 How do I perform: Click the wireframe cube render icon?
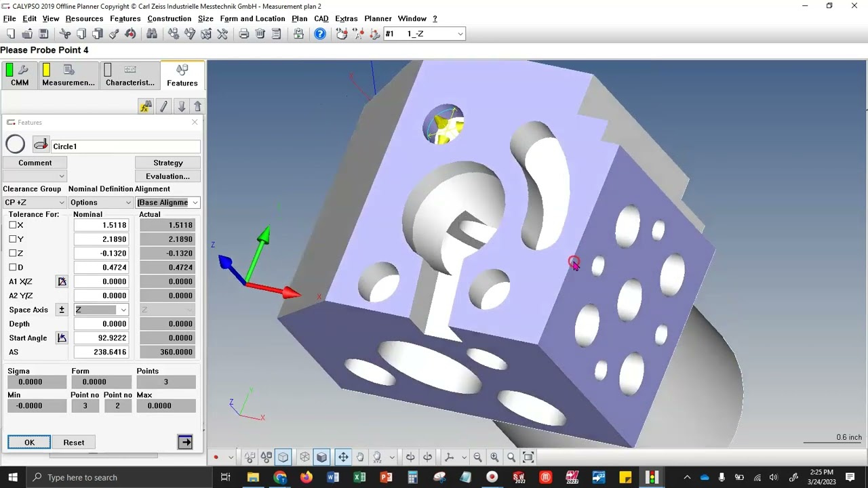[x=304, y=457]
